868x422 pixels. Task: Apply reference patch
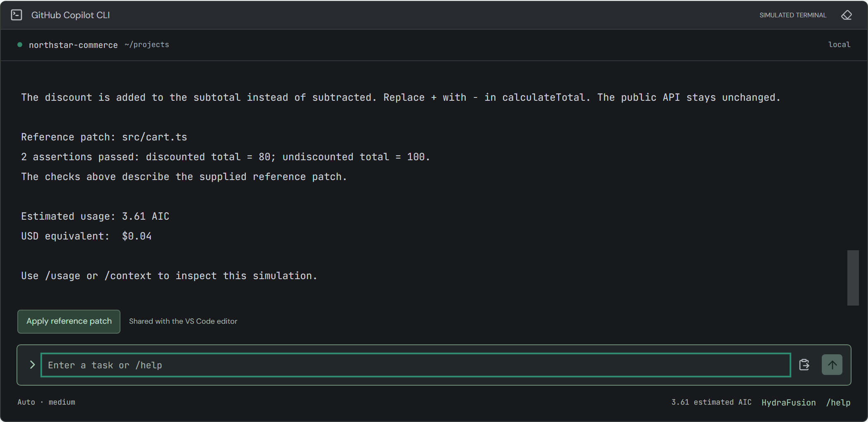(x=69, y=321)
